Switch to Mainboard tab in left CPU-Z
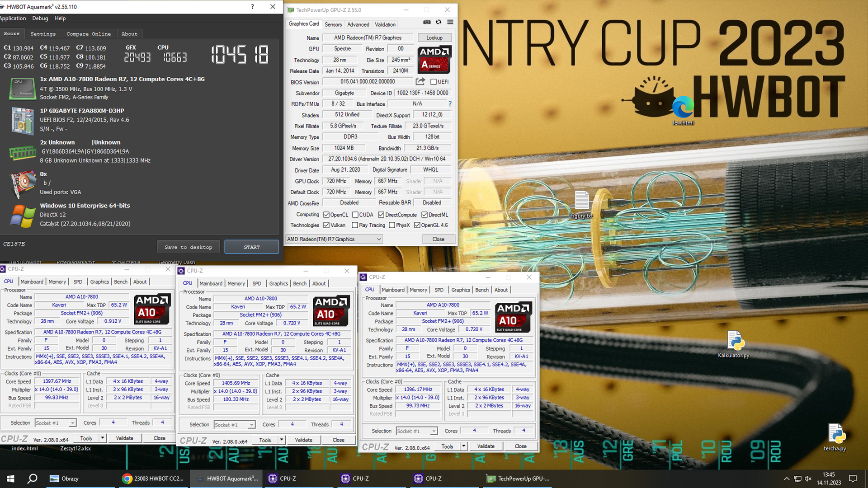 click(32, 282)
